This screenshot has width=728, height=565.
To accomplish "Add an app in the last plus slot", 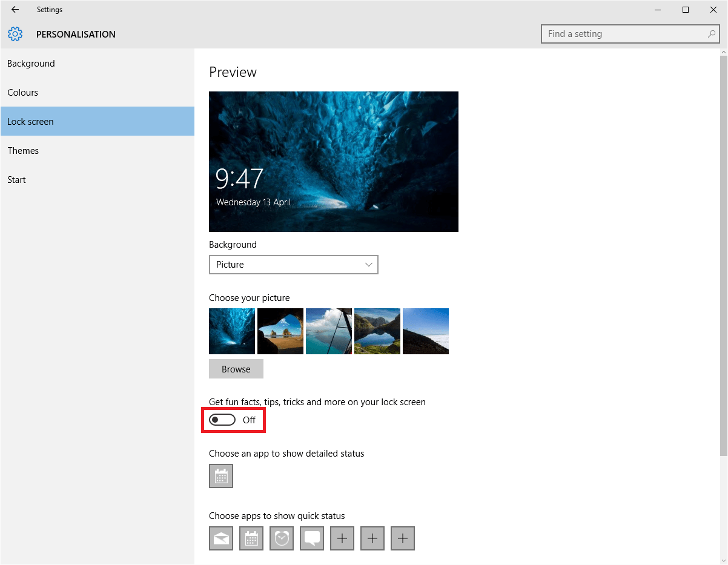I will pos(403,538).
